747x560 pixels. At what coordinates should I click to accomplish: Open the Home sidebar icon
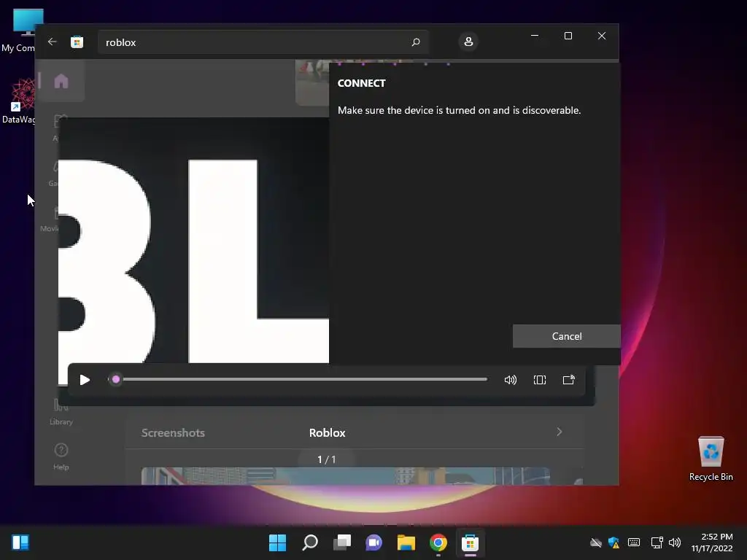point(61,81)
